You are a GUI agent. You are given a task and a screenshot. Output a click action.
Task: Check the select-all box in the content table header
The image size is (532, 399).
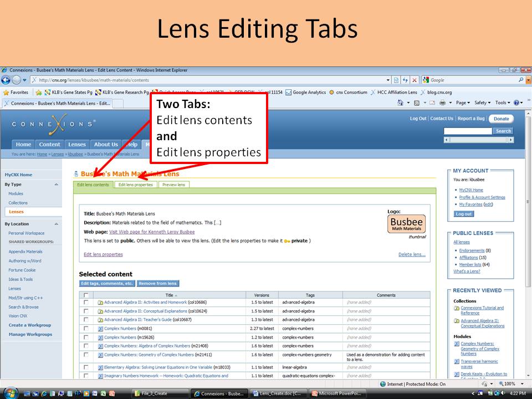tap(86, 295)
